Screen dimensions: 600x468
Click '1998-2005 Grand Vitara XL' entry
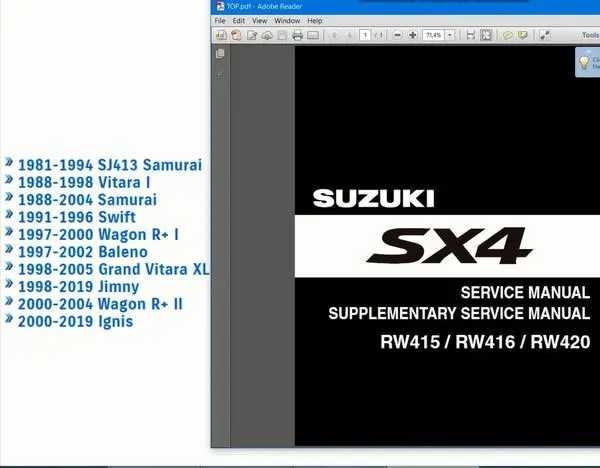[114, 269]
